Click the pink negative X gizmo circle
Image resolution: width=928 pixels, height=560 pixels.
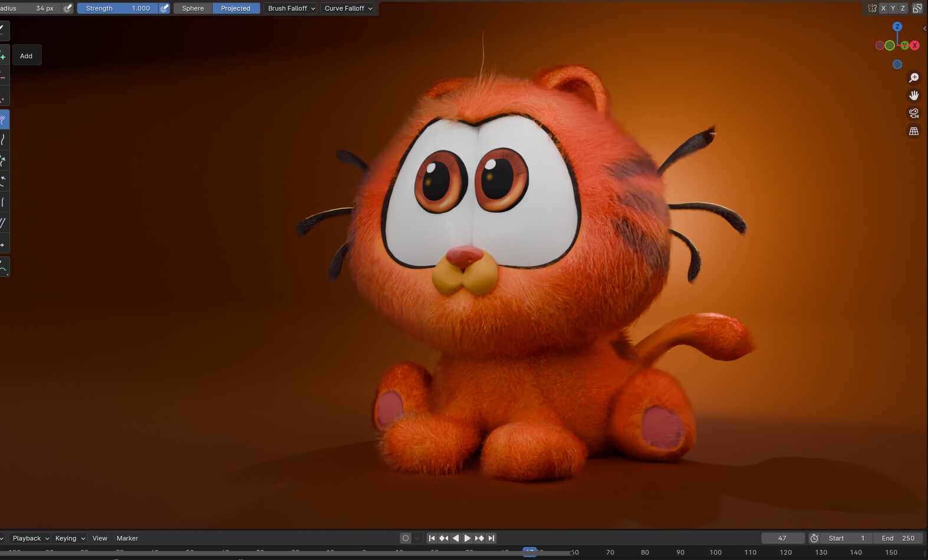(x=880, y=45)
